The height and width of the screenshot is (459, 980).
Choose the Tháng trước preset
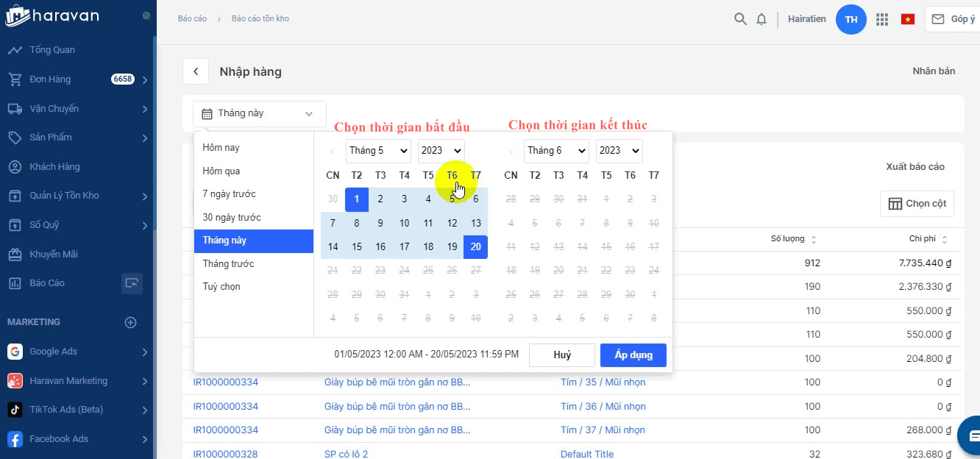pos(228,263)
